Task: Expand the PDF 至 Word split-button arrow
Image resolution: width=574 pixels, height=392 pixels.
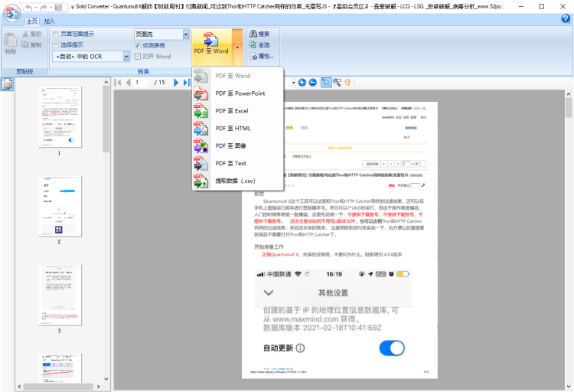Action: [x=237, y=47]
